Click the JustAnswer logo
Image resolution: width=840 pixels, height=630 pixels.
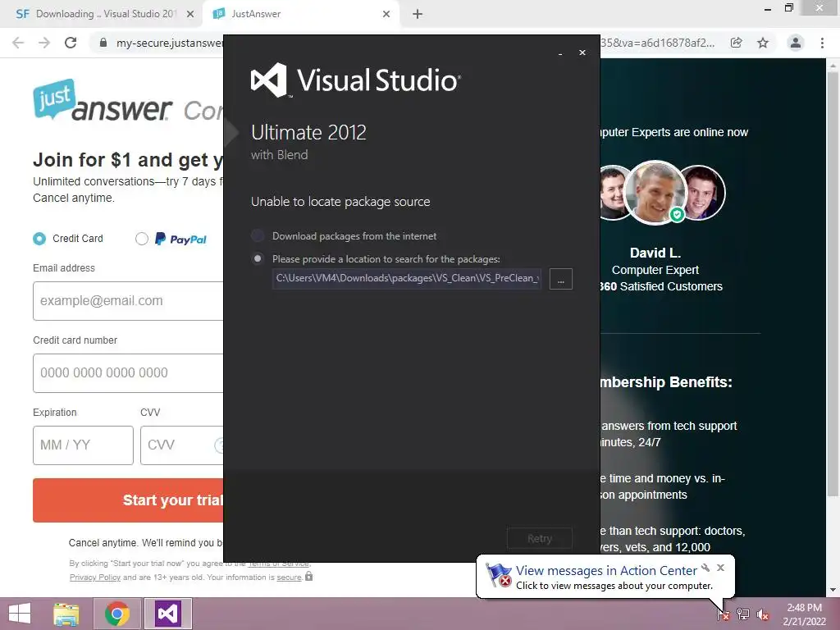[x=103, y=101]
